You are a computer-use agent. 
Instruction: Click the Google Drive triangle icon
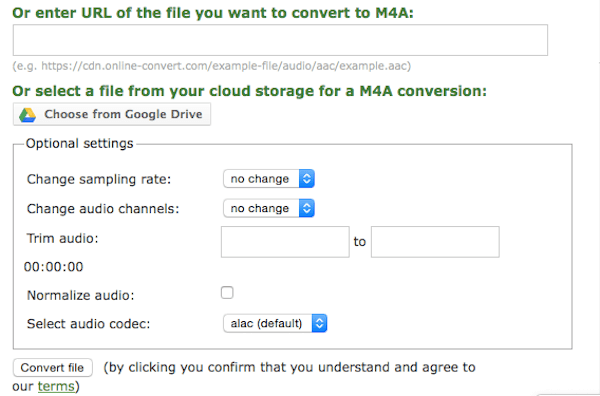(28, 114)
